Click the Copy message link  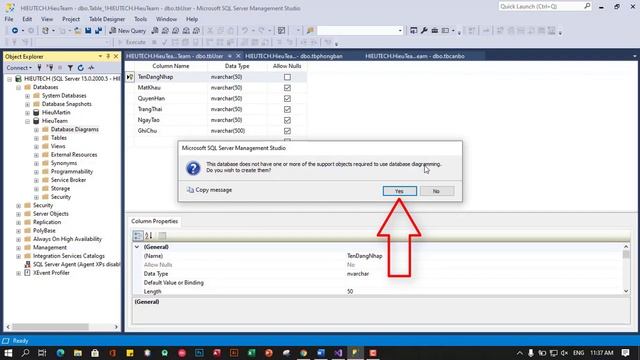tap(213, 190)
